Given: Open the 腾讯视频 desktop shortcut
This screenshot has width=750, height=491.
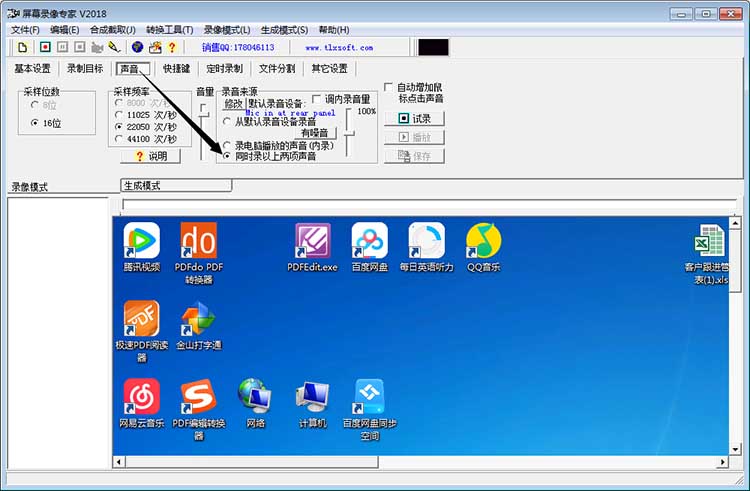Looking at the screenshot, I should pos(142,247).
